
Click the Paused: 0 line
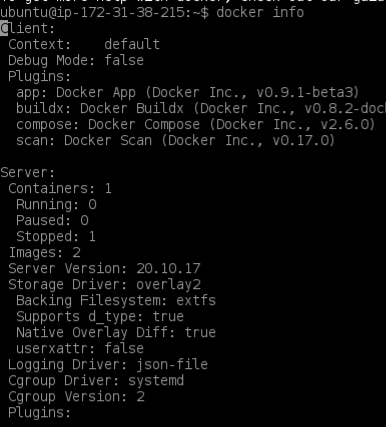[52, 221]
